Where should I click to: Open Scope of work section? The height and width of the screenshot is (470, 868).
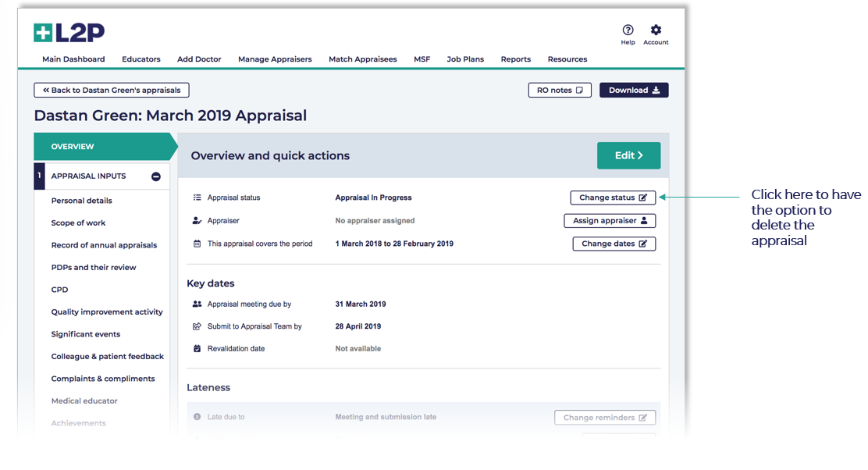click(79, 223)
